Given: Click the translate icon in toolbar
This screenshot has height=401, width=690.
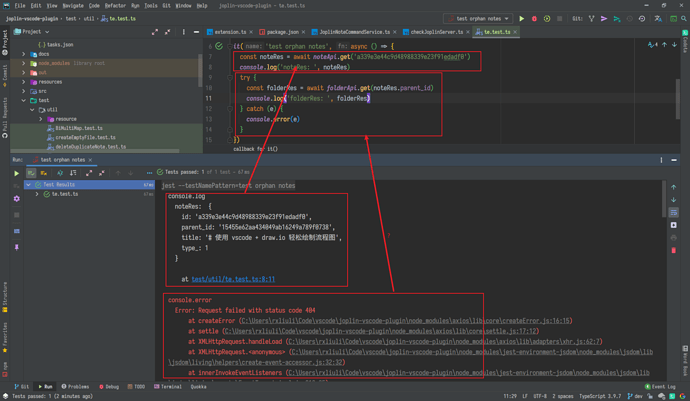Looking at the screenshot, I should pyautogui.click(x=658, y=18).
